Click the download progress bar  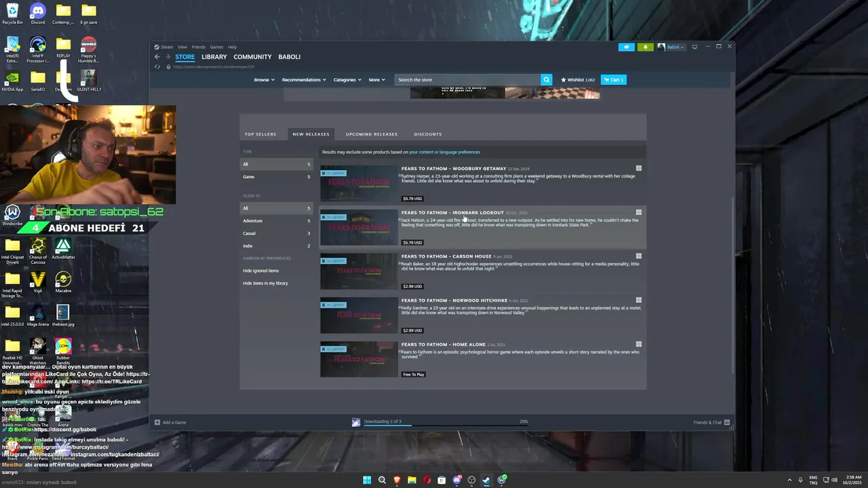(x=446, y=425)
